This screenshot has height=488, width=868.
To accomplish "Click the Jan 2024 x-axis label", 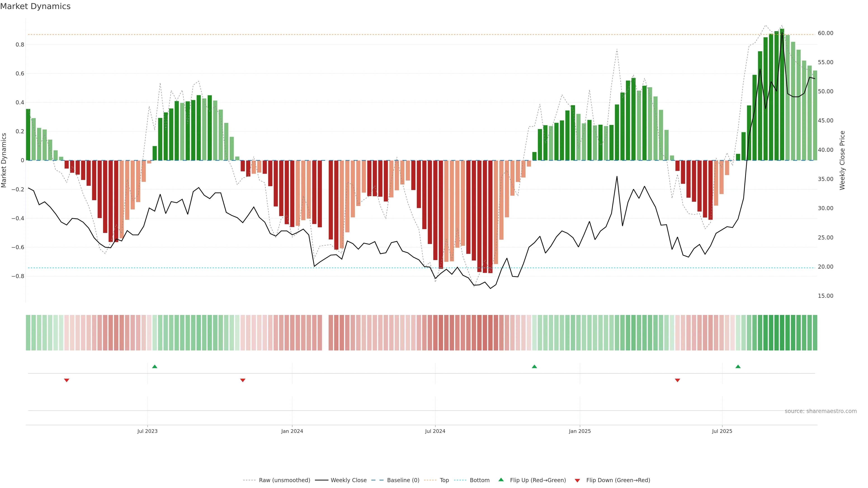I will pyautogui.click(x=292, y=431).
